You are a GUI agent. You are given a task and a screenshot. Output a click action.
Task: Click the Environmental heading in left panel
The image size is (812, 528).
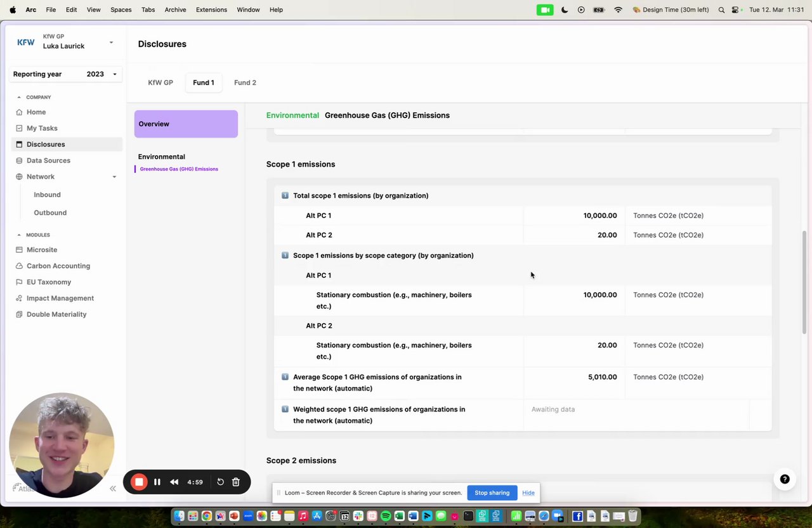162,157
